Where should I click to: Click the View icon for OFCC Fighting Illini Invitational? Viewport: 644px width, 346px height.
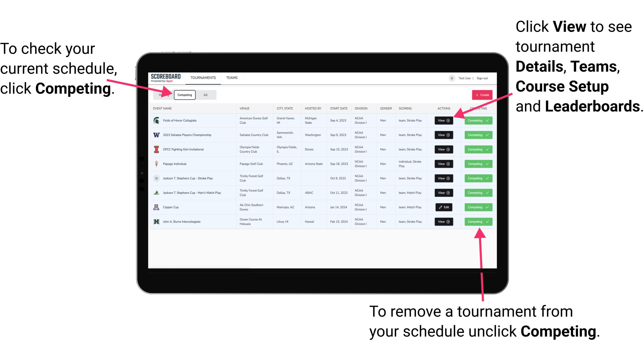pyautogui.click(x=443, y=150)
